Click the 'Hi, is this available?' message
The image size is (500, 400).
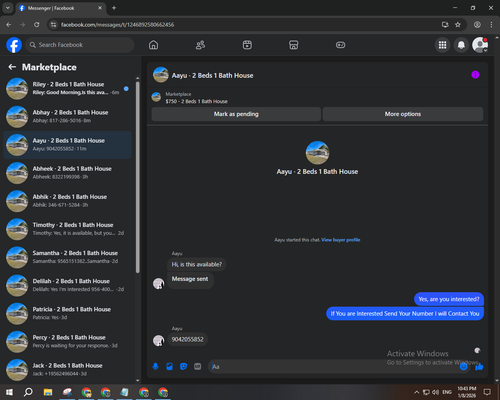click(197, 264)
